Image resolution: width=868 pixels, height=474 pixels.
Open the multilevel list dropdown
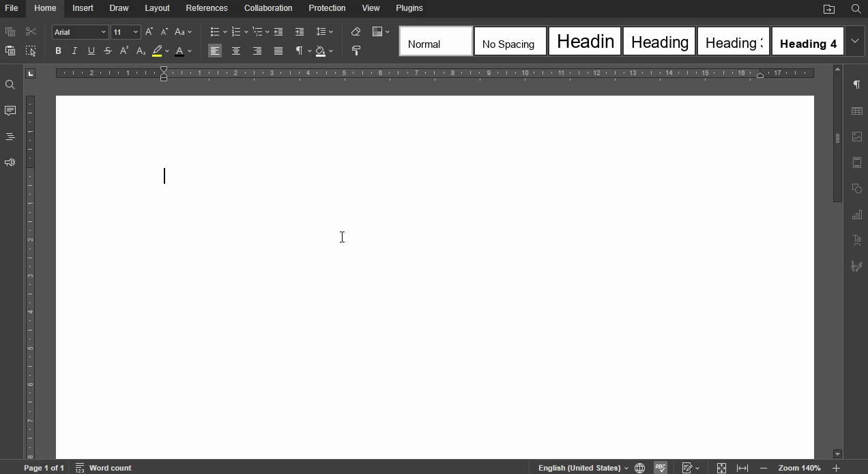pyautogui.click(x=261, y=32)
